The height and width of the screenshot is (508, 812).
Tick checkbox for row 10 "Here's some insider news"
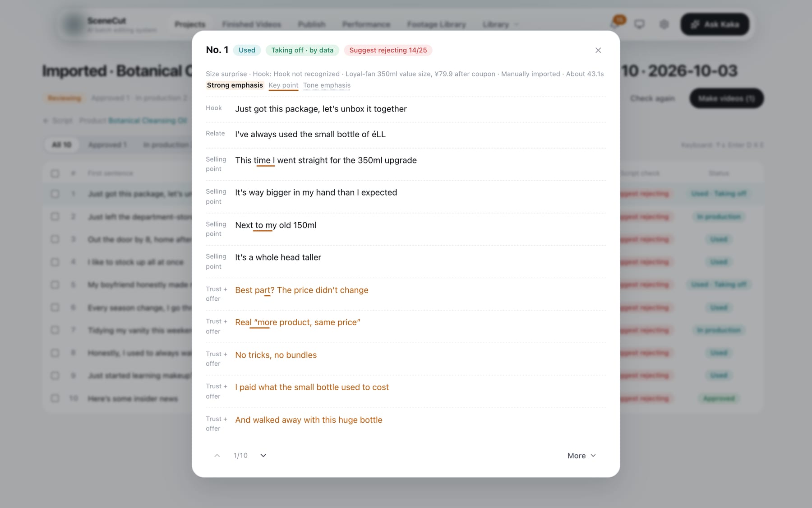(x=55, y=398)
